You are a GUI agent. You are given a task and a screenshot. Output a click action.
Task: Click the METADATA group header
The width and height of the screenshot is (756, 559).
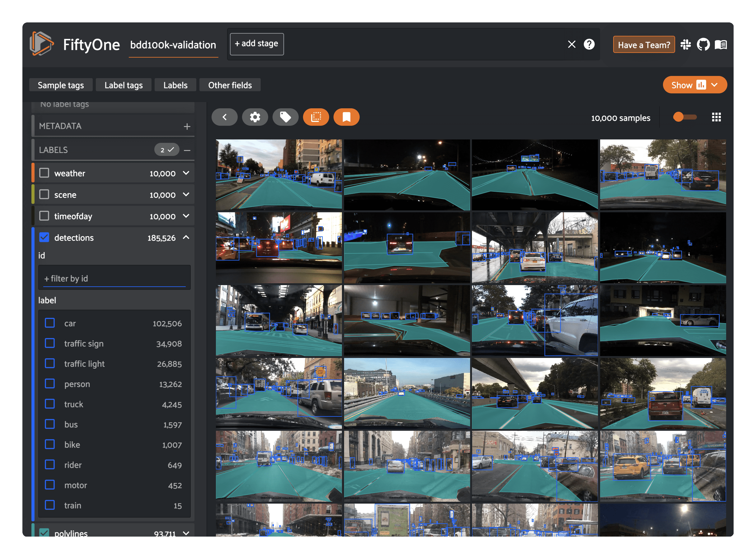click(x=114, y=126)
